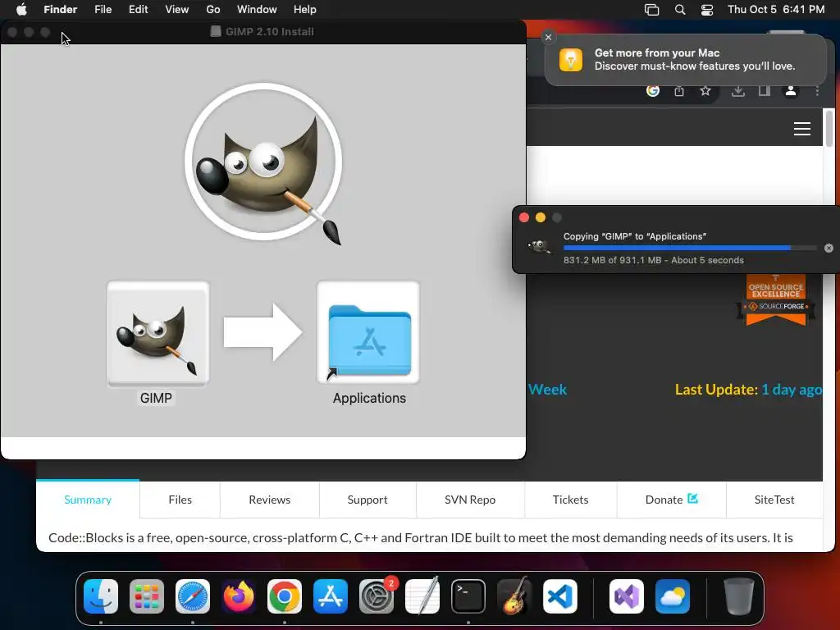Viewport: 840px width, 630px height.
Task: Click the Chrome page vertical scrollbar
Action: pyautogui.click(x=829, y=127)
